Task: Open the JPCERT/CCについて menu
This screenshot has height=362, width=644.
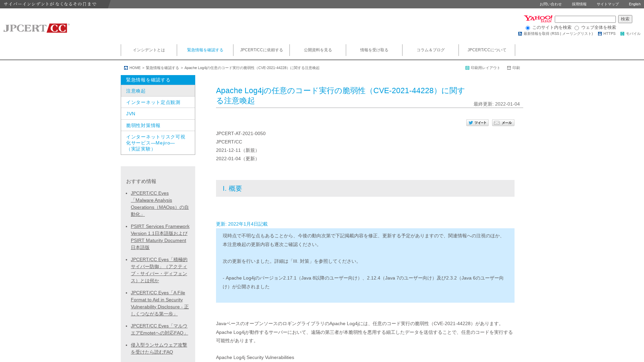Action: pyautogui.click(x=487, y=50)
